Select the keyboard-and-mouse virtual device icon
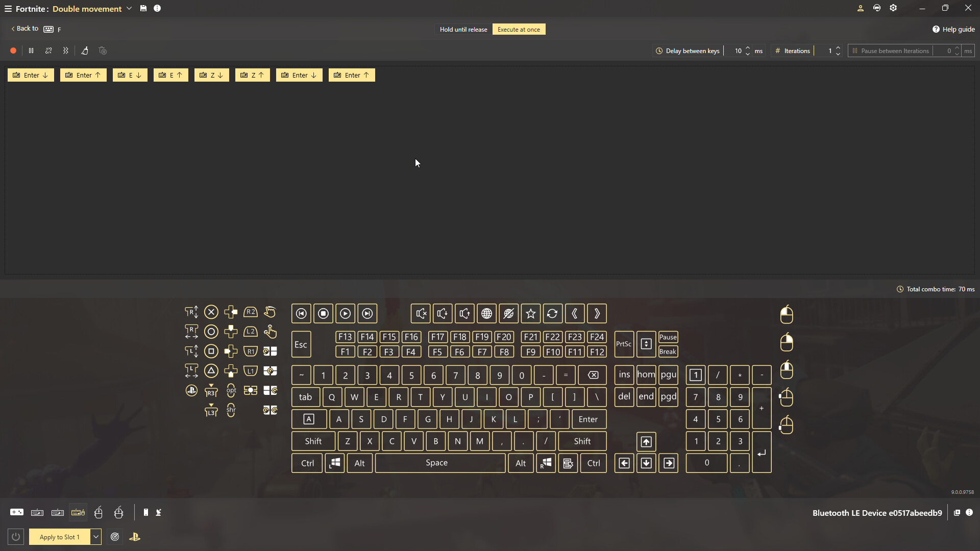Viewport: 980px width, 551px height. point(78,512)
